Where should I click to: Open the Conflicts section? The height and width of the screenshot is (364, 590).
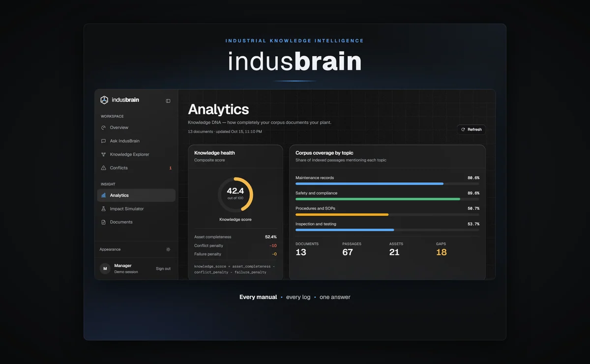[x=136, y=168]
